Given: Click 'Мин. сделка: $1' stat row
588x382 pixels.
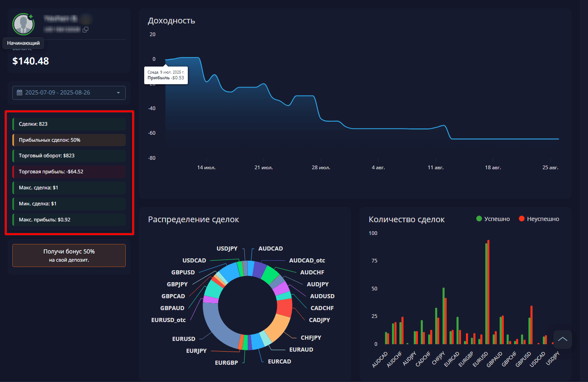Looking at the screenshot, I should 69,204.
